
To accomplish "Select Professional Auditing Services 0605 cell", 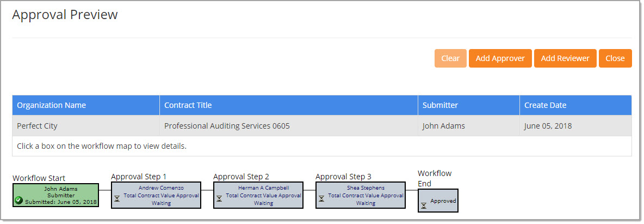I will [x=289, y=126].
